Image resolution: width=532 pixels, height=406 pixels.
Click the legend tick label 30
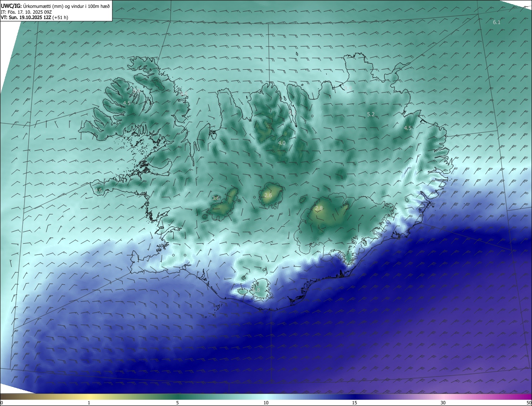point(443,403)
